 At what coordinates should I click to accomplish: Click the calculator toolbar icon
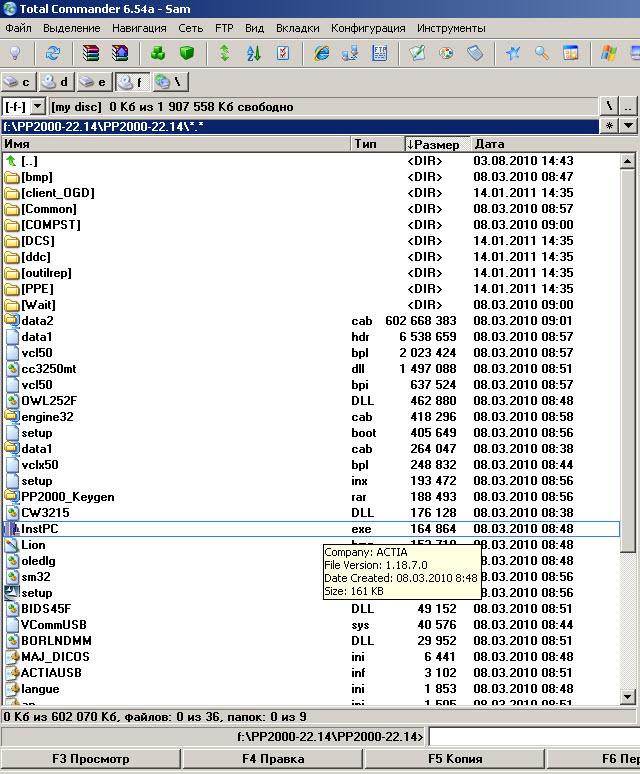(x=475, y=53)
